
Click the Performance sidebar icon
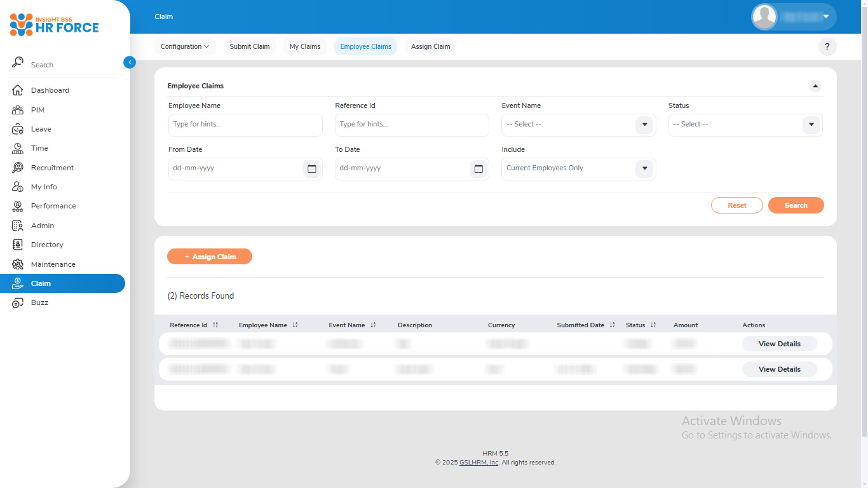pos(18,206)
